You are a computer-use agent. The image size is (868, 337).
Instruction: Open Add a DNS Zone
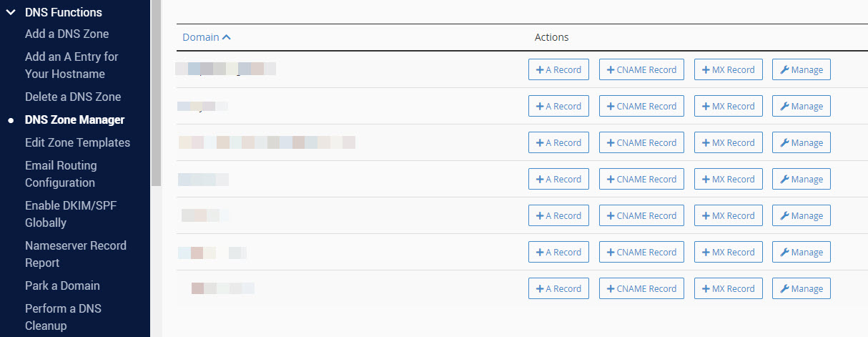tap(66, 34)
